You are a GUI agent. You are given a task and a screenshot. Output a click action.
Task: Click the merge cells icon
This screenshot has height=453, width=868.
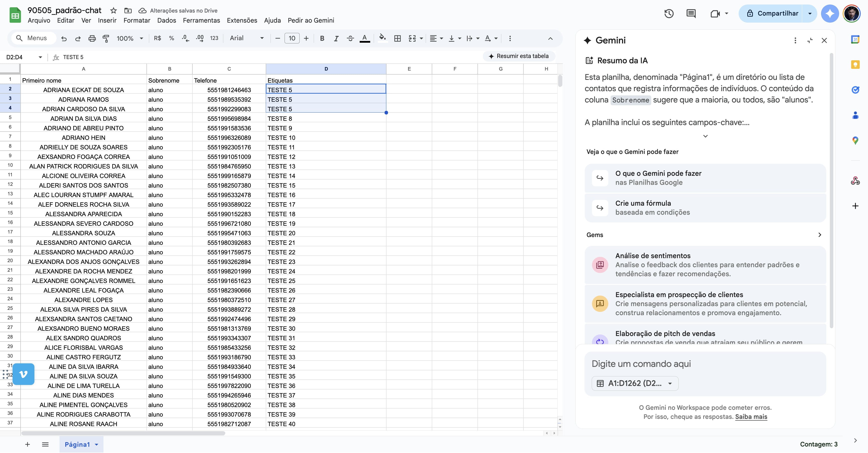[x=412, y=38]
